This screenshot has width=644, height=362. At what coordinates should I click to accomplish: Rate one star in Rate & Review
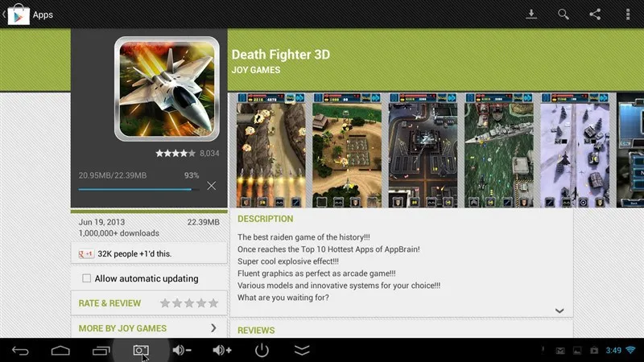[165, 303]
